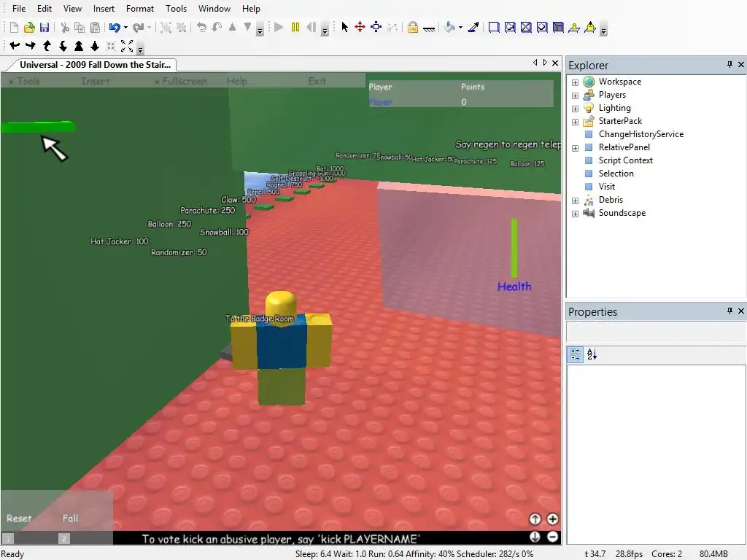
Task: Redo the action with the grey arrow
Action: click(x=138, y=28)
